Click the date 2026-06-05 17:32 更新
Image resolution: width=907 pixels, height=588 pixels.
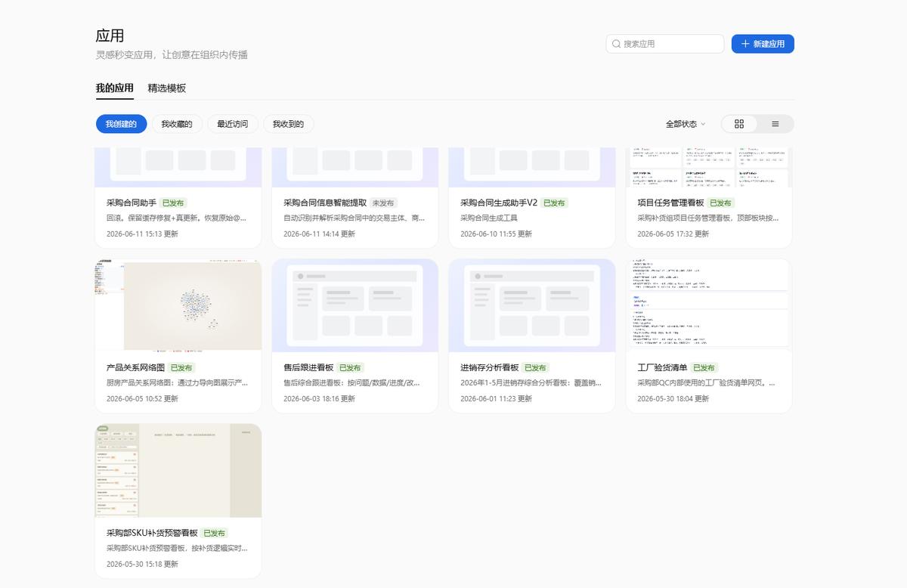(x=673, y=234)
